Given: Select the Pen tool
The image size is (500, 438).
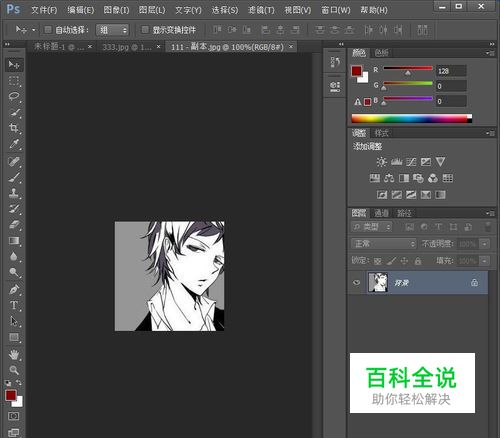Looking at the screenshot, I should 14,290.
